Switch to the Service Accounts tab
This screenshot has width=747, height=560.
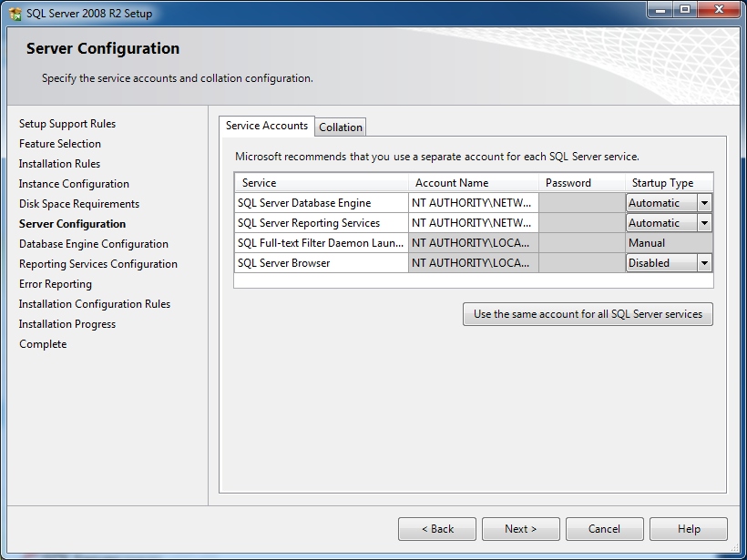(x=266, y=126)
